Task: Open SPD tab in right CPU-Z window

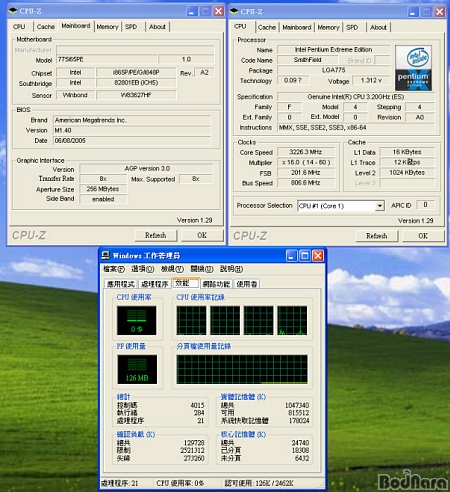Action: [352, 27]
